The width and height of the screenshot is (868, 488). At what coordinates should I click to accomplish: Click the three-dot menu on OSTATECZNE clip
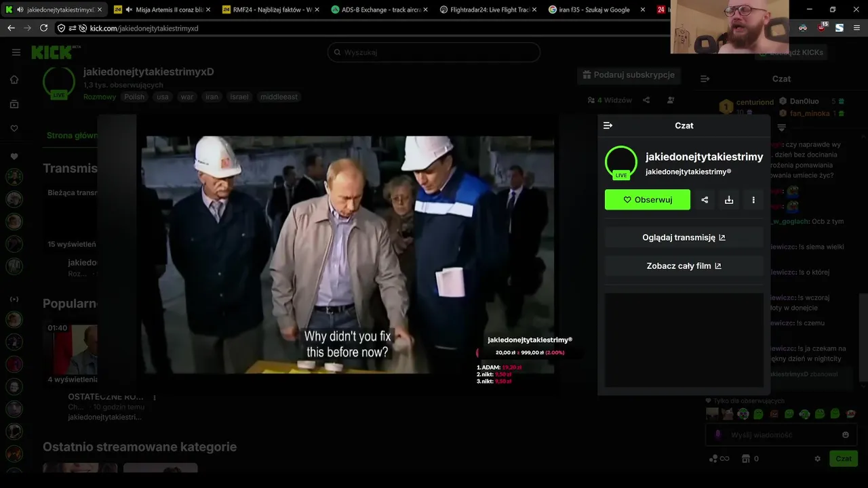point(155,398)
